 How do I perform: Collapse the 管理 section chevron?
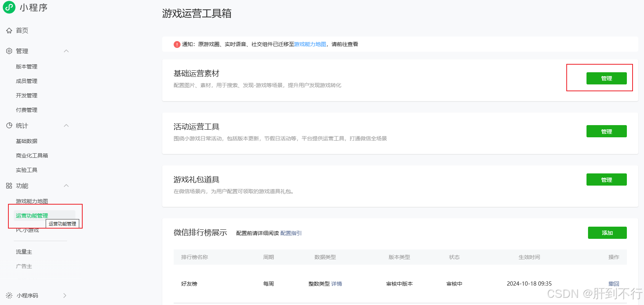[66, 51]
